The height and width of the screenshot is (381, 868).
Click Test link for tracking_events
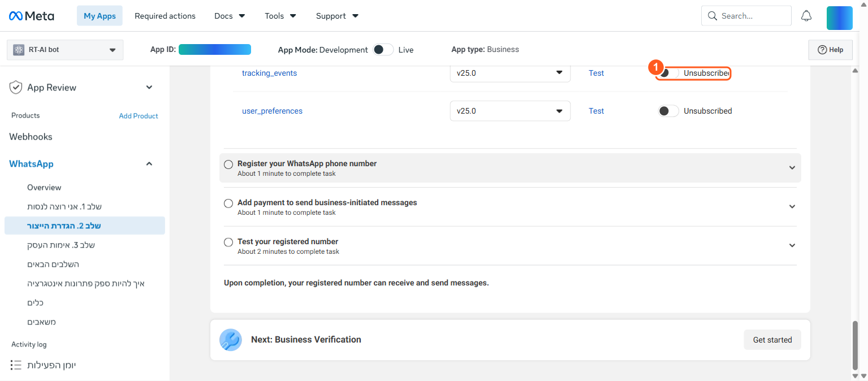click(596, 73)
